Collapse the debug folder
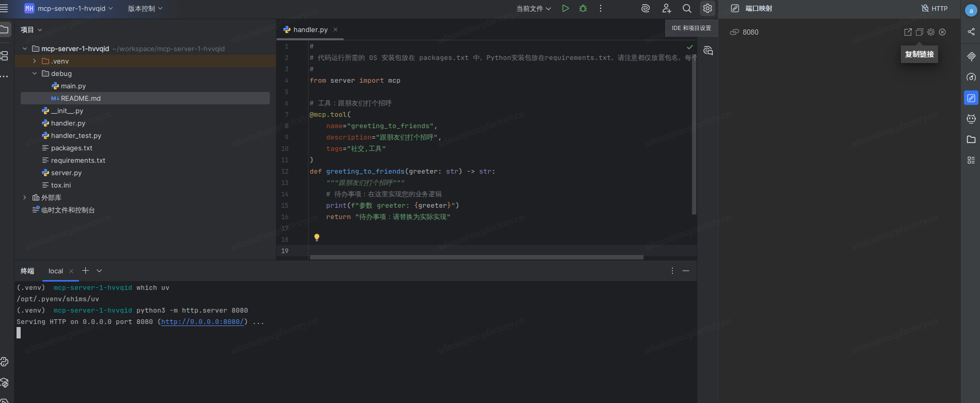 (x=35, y=73)
